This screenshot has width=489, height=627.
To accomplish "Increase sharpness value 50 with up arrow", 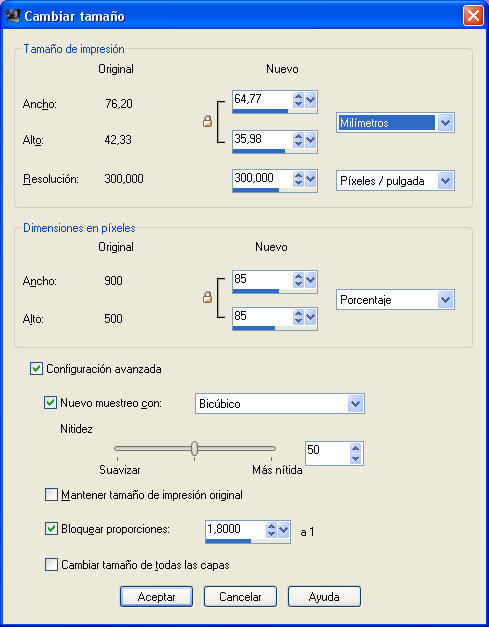I will click(x=355, y=448).
